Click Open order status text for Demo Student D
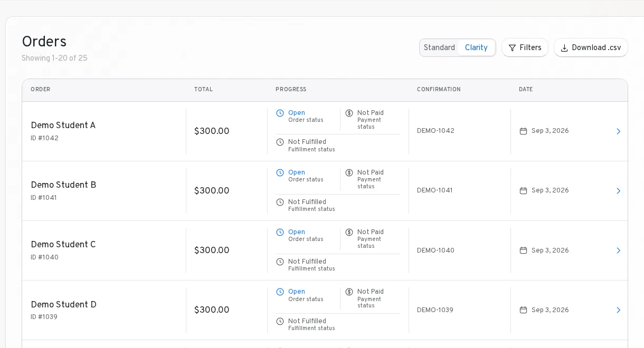Viewport: 644px width, 348px height. (x=297, y=292)
